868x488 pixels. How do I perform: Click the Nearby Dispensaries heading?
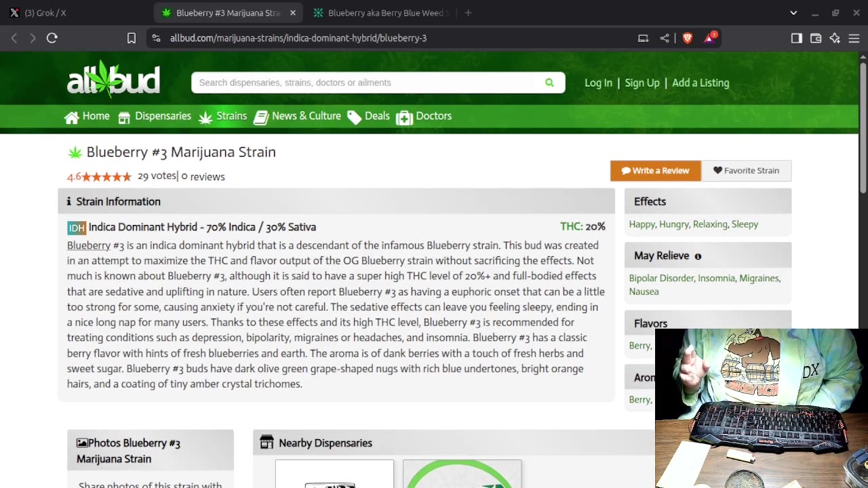(x=325, y=443)
